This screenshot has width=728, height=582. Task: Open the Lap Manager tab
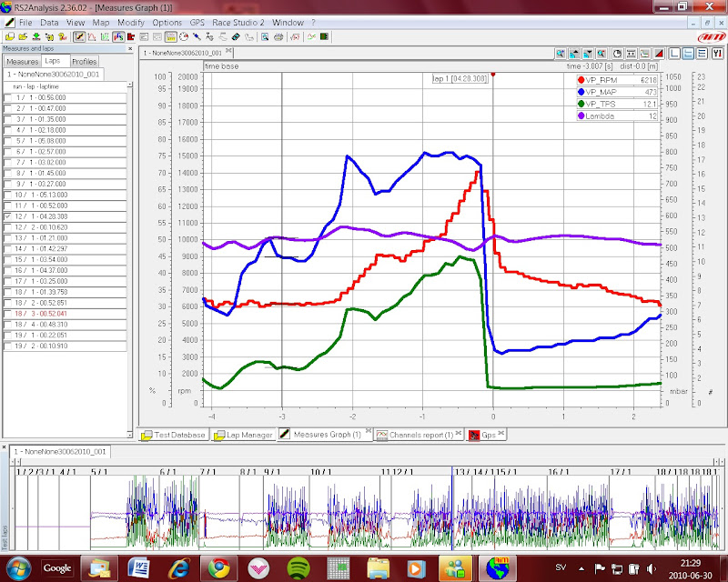click(x=244, y=435)
